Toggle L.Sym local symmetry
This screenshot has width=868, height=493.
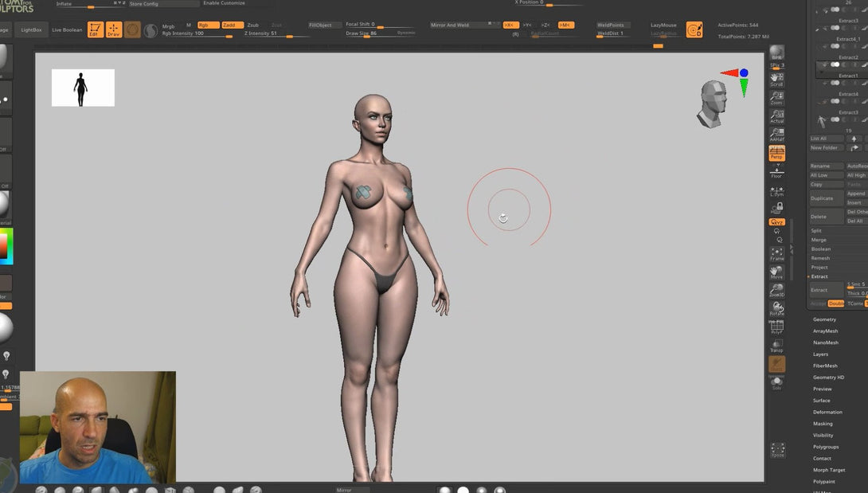[776, 191]
